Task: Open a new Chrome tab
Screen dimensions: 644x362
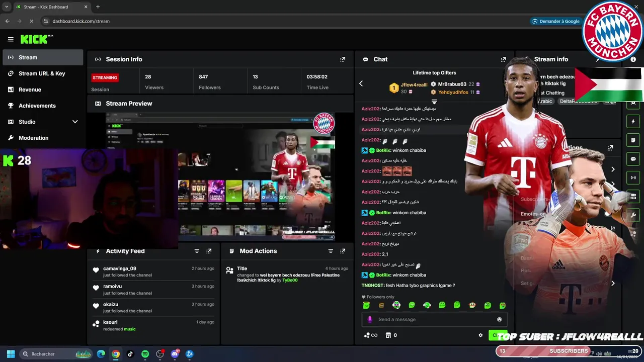Action: click(x=98, y=7)
